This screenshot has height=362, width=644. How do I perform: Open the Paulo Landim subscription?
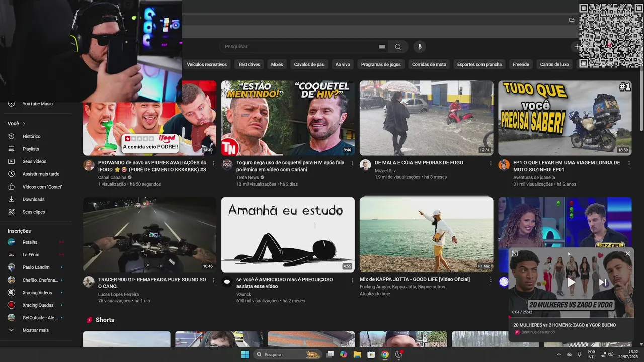(36, 267)
